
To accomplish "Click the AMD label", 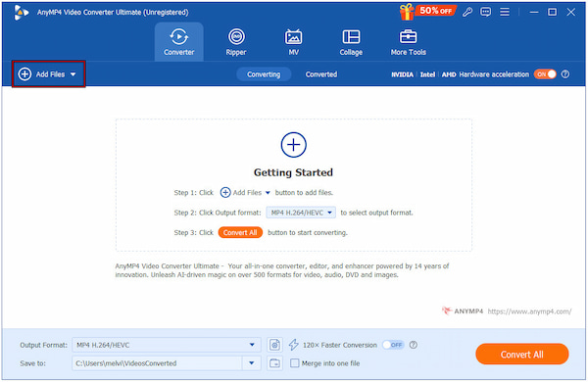I will pos(449,74).
